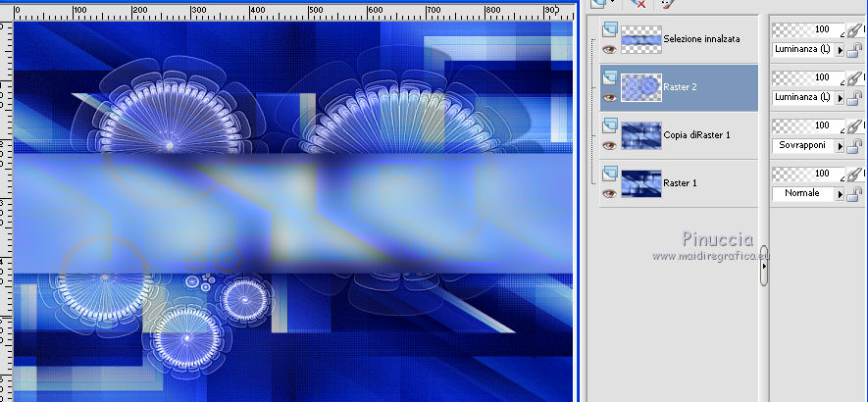Image resolution: width=868 pixels, height=402 pixels.
Task: Toggle transparency lock on Selezione innalzata layer
Action: 854,51
